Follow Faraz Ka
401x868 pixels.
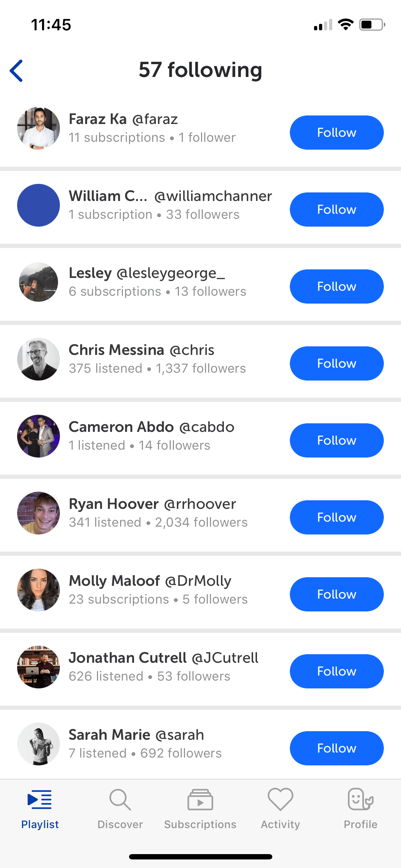tap(337, 133)
